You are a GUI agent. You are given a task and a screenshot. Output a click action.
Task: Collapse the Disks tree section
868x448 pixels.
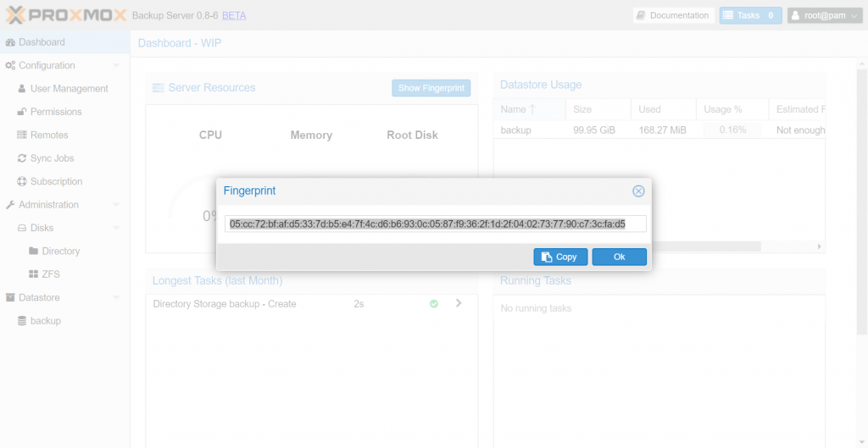tap(115, 228)
